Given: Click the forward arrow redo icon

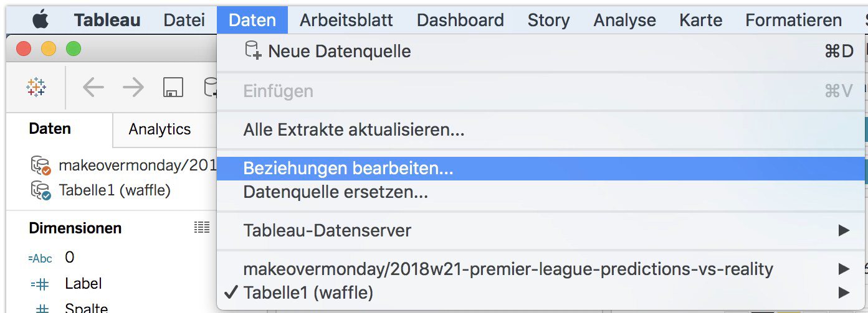Looking at the screenshot, I should pyautogui.click(x=133, y=88).
